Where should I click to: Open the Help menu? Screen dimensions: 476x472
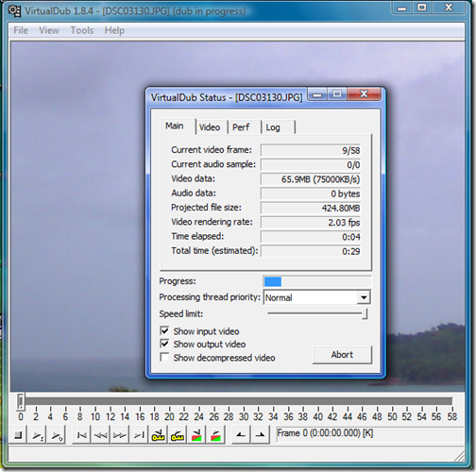point(114,30)
